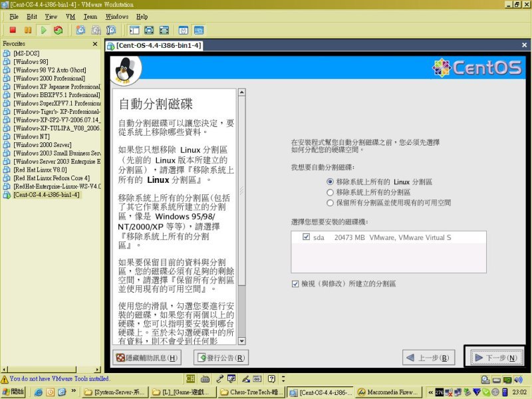Viewport: 532px width, 399px height.
Task: Click the 下一步(N) next button
Action: pos(496,358)
